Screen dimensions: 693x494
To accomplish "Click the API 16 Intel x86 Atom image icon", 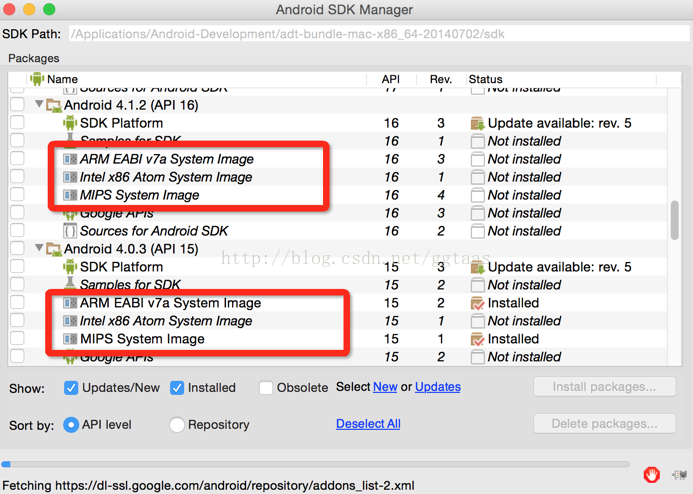I will click(70, 177).
